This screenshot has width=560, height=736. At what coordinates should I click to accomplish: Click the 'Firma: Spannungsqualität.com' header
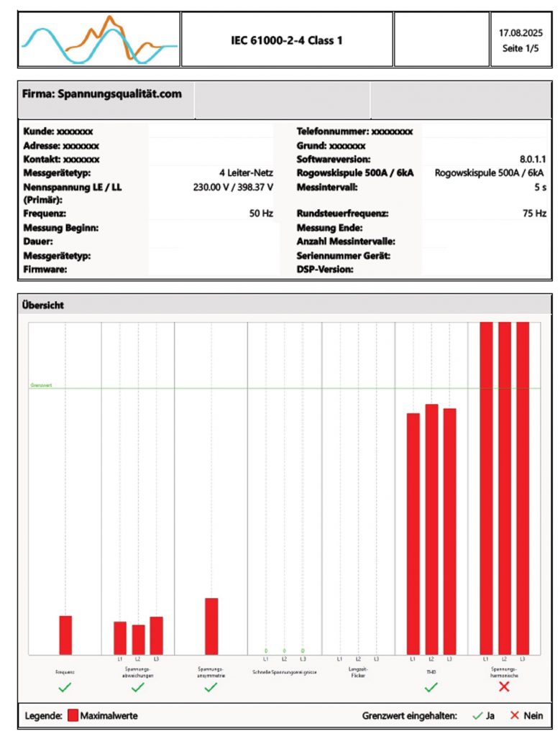pos(102,94)
